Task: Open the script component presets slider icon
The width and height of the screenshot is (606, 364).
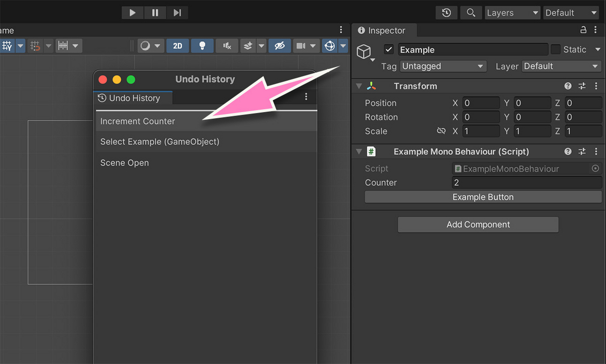Action: (582, 151)
